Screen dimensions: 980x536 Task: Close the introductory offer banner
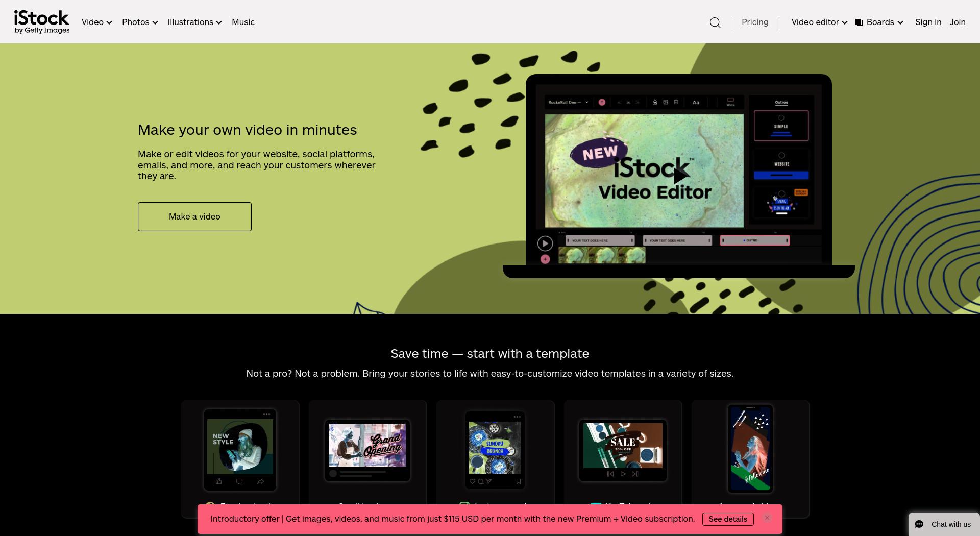767,518
